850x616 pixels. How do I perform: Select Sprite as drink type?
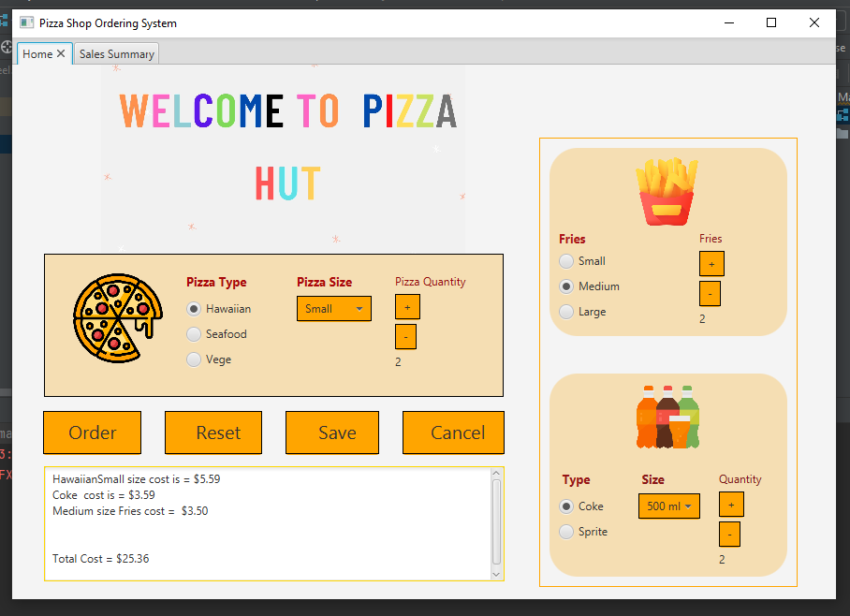566,532
